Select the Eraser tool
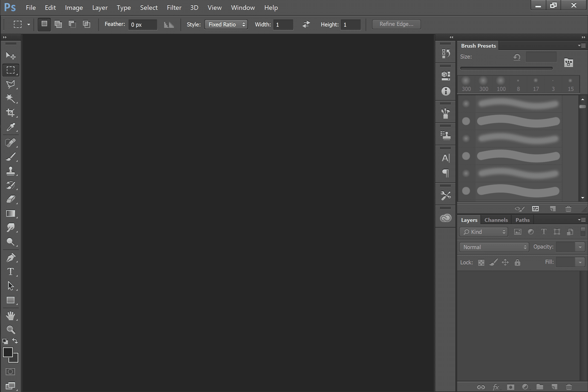The width and height of the screenshot is (588, 392). point(11,199)
